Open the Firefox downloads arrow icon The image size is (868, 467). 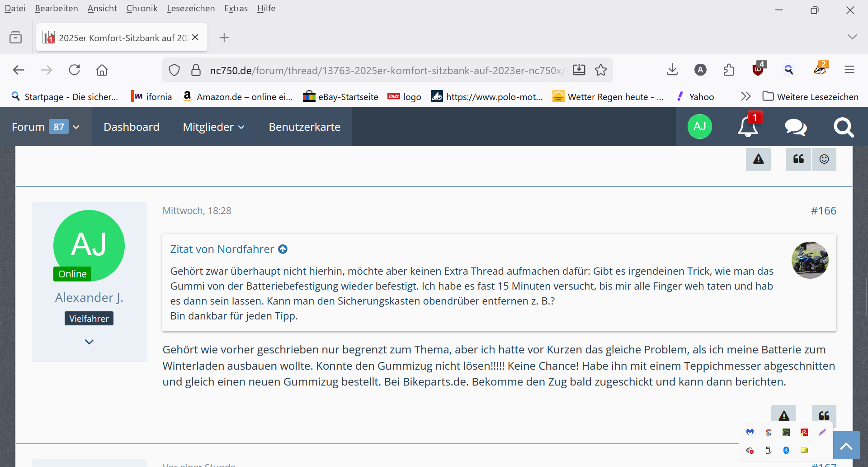tap(672, 70)
